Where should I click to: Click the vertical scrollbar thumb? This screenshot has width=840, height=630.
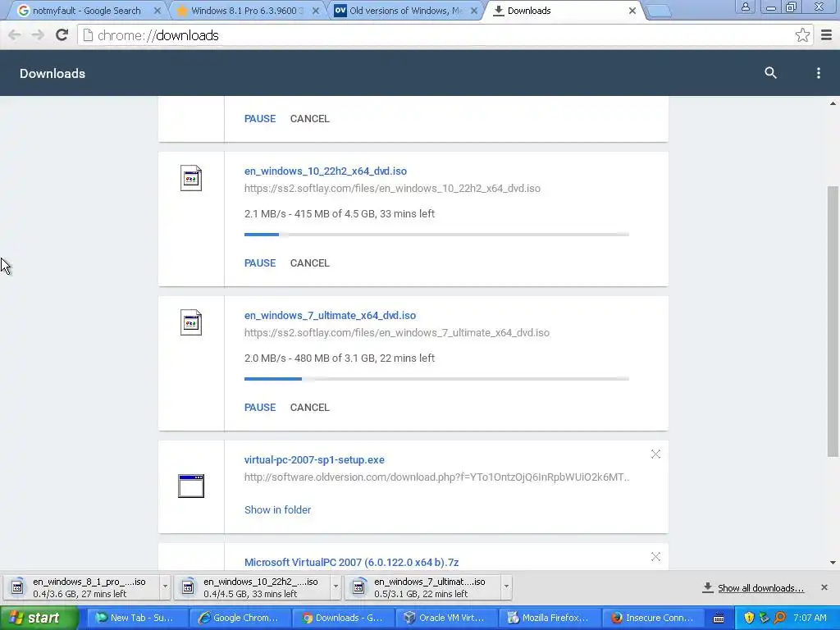pos(833,322)
